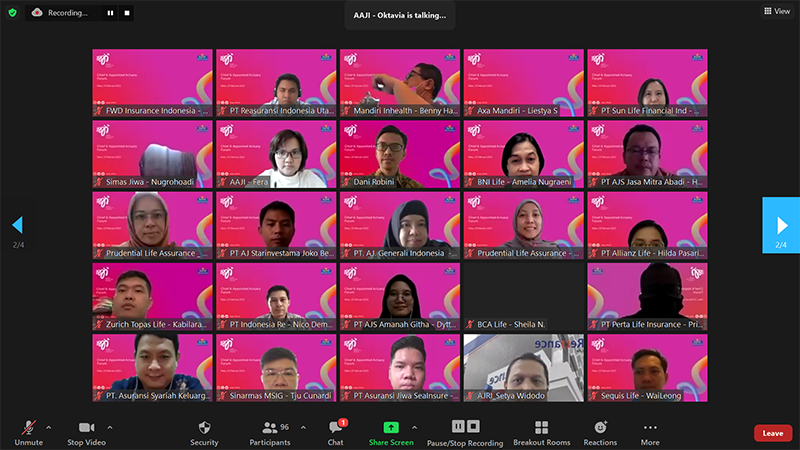The width and height of the screenshot is (800, 450).
Task: Go to next gallery page arrow
Action: tap(781, 225)
